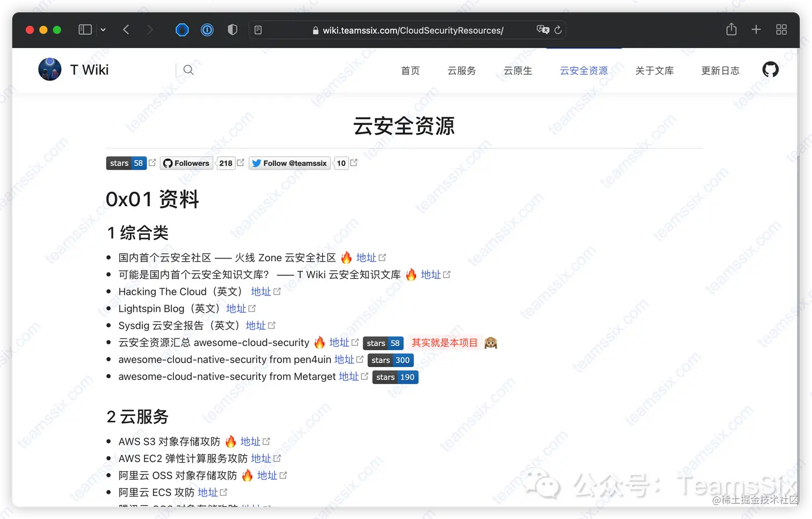The width and height of the screenshot is (812, 519).
Task: Reload the current page
Action: [x=558, y=30]
